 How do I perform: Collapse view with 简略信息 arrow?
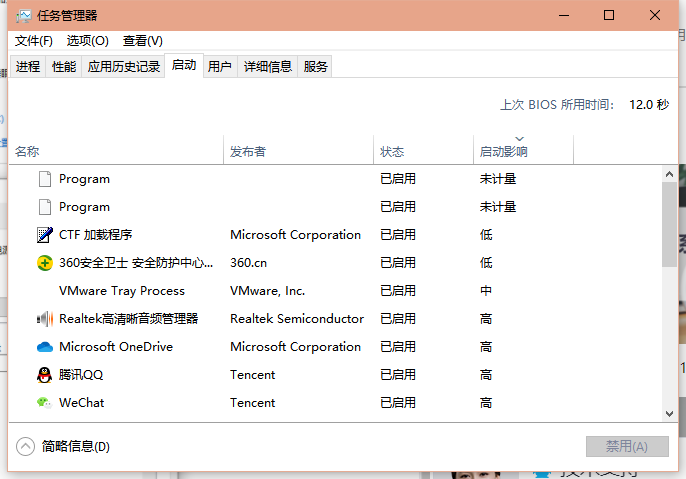click(25, 446)
